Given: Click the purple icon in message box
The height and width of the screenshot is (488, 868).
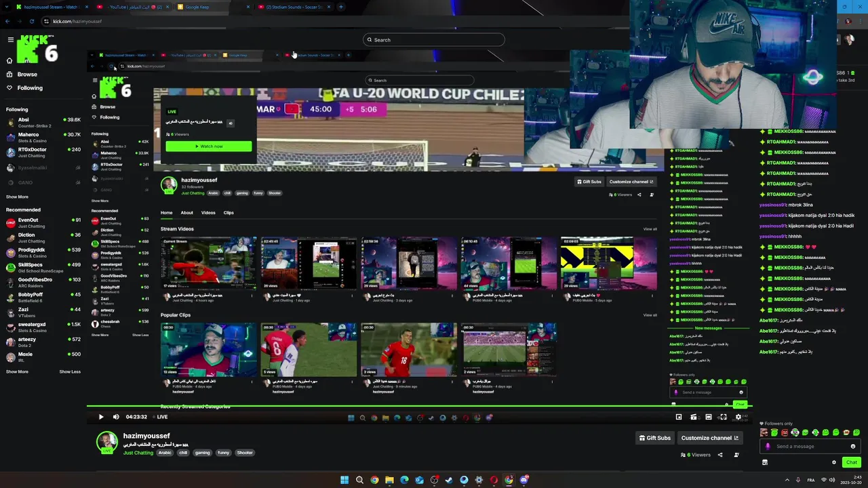Looking at the screenshot, I should [768, 446].
